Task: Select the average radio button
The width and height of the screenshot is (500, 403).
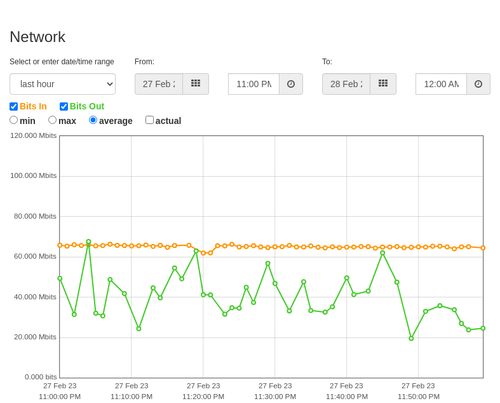Action: pyautogui.click(x=93, y=120)
